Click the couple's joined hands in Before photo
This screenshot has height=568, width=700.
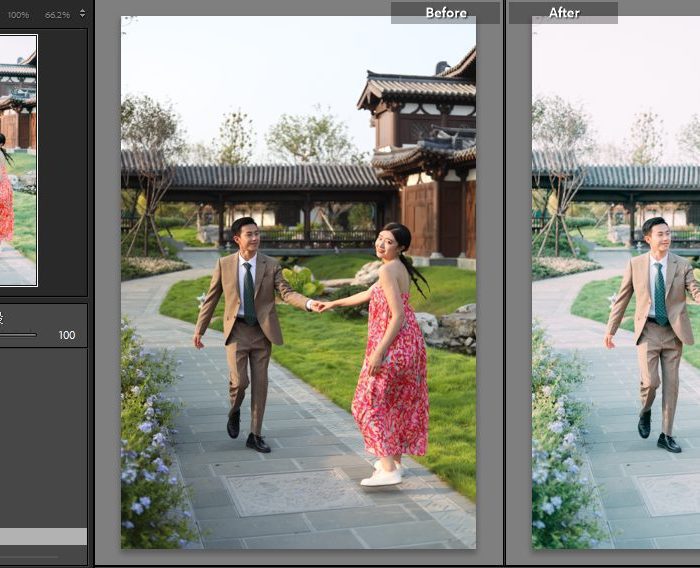[319, 305]
